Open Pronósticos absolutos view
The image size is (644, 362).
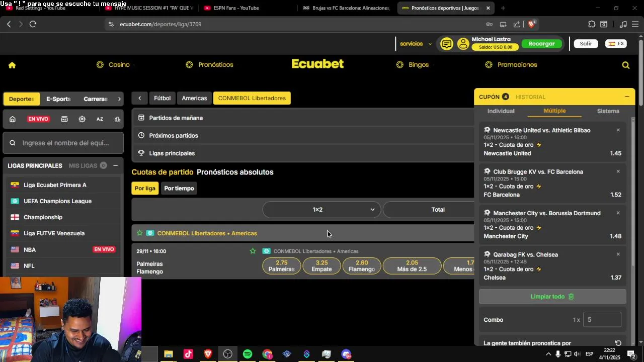tap(235, 172)
